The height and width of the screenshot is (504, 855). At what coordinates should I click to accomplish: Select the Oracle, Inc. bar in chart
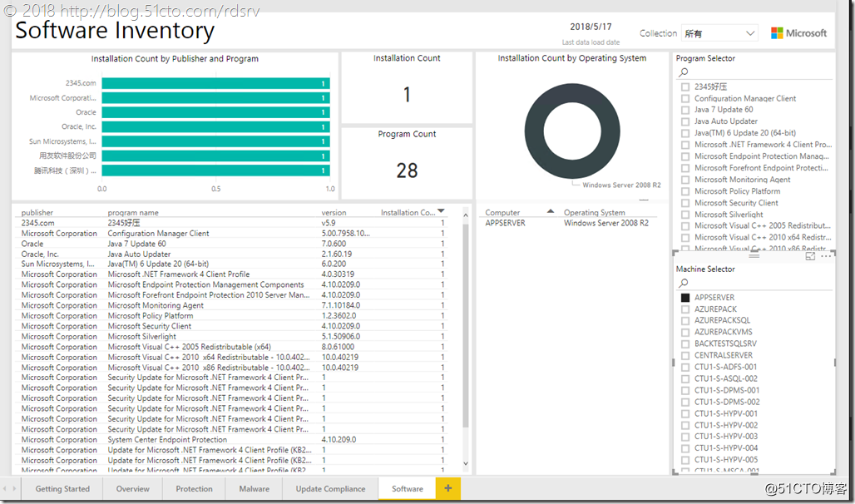pyautogui.click(x=216, y=127)
